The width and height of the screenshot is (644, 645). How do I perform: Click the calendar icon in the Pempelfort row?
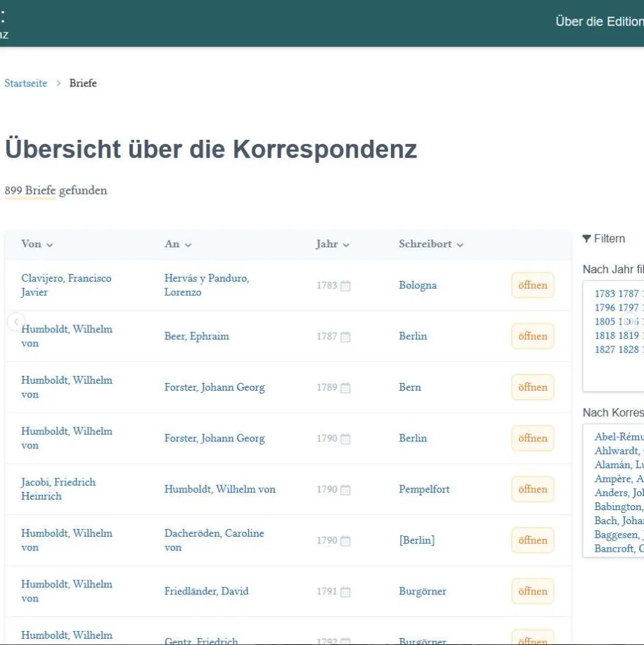(345, 490)
